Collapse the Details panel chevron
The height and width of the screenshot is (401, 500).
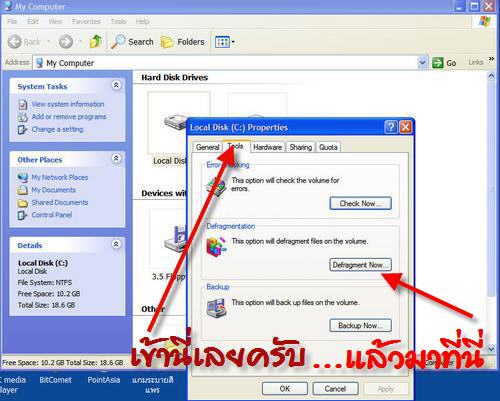point(116,244)
